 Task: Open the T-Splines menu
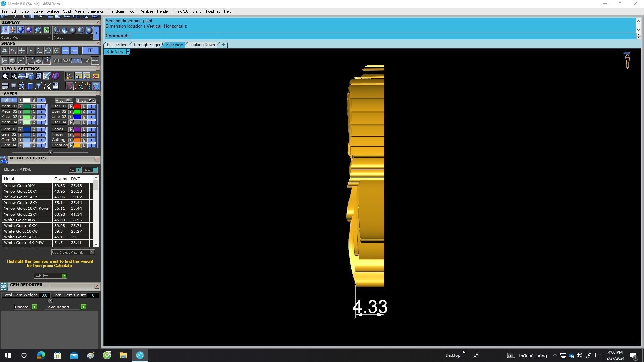pyautogui.click(x=212, y=11)
